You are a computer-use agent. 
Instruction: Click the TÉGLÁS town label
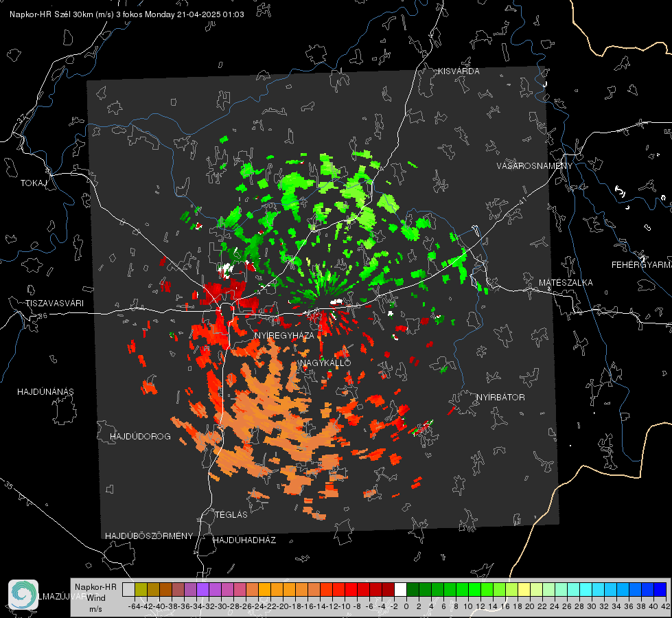click(231, 515)
